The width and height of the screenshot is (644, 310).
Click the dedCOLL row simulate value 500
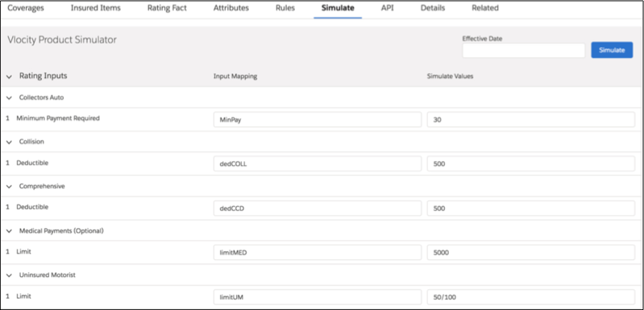531,163
